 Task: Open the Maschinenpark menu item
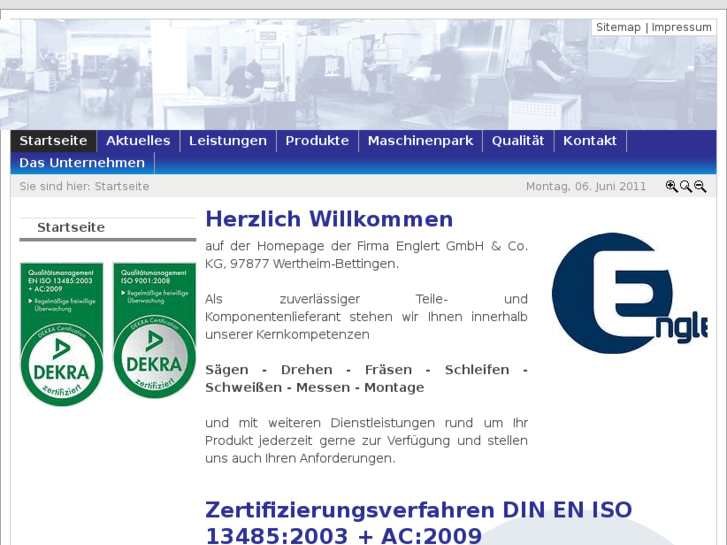(x=421, y=141)
